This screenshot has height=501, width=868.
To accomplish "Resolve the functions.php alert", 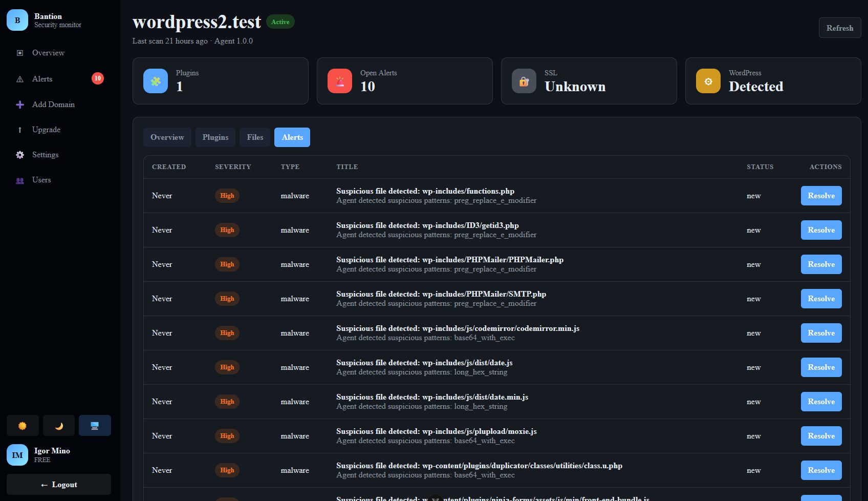I will (x=821, y=196).
